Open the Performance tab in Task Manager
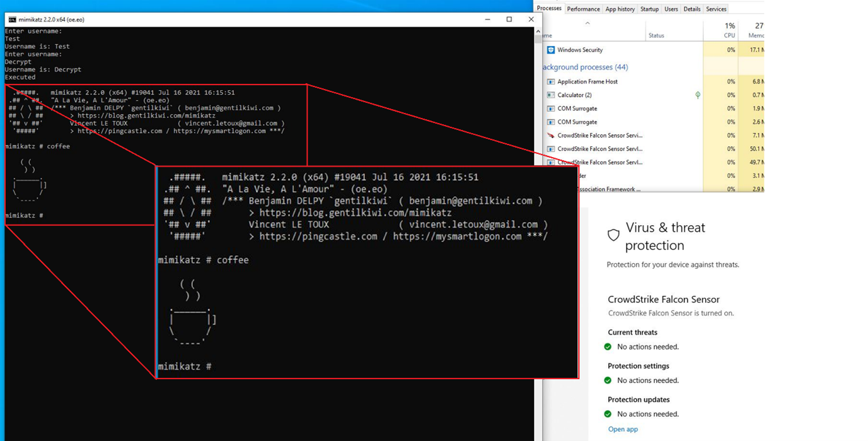 (583, 9)
